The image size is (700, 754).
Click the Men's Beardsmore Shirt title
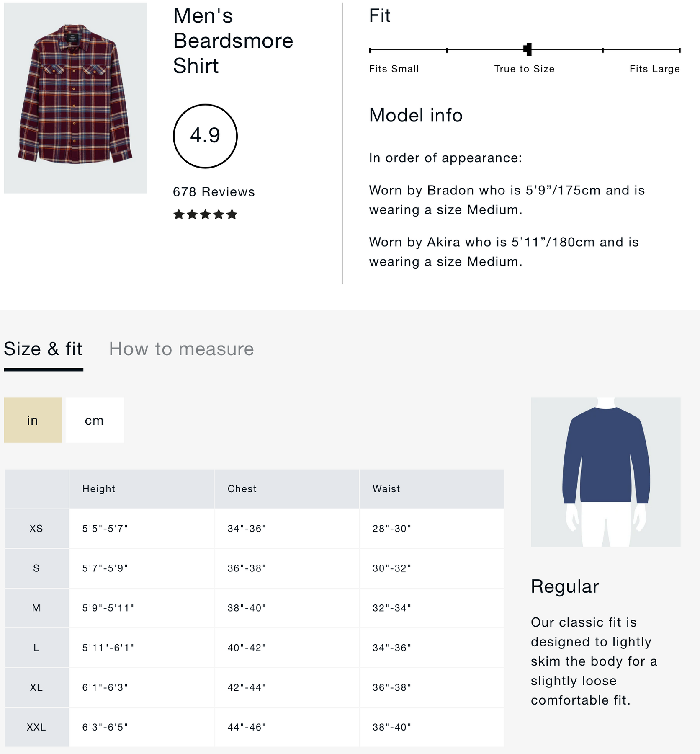pos(233,41)
